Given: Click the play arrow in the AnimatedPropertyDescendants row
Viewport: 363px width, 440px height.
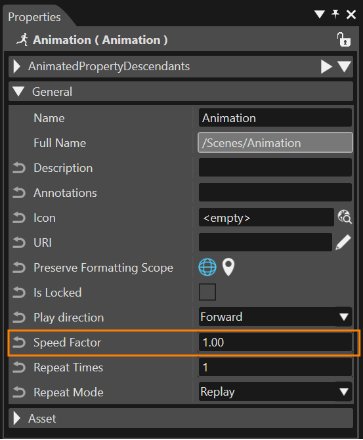Looking at the screenshot, I should point(326,67).
